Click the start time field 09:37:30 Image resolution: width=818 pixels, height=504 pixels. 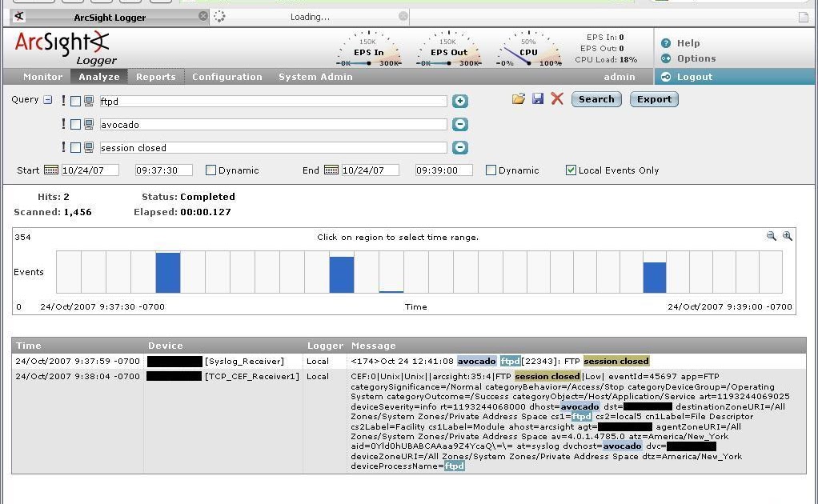point(164,170)
